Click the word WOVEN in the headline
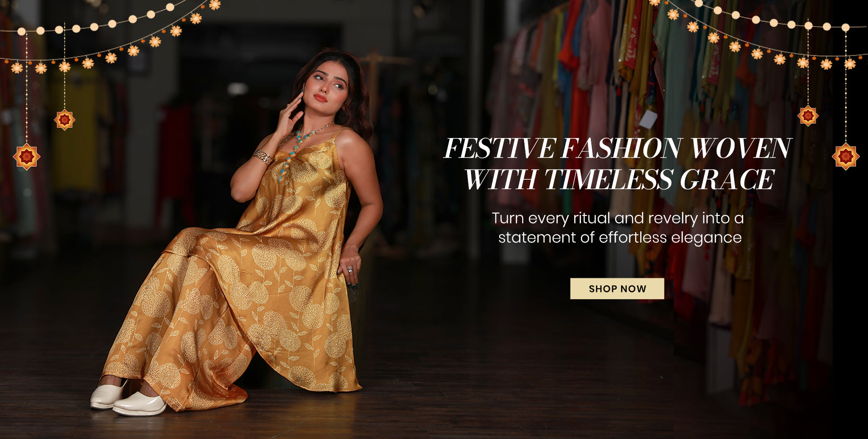Viewport: 868px width, 439px height. (x=741, y=148)
